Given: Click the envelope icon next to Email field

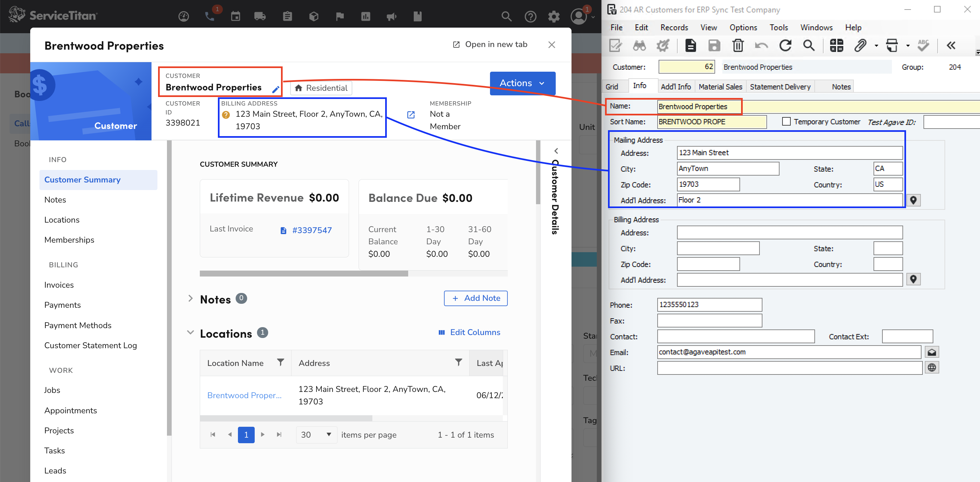Looking at the screenshot, I should (x=932, y=352).
